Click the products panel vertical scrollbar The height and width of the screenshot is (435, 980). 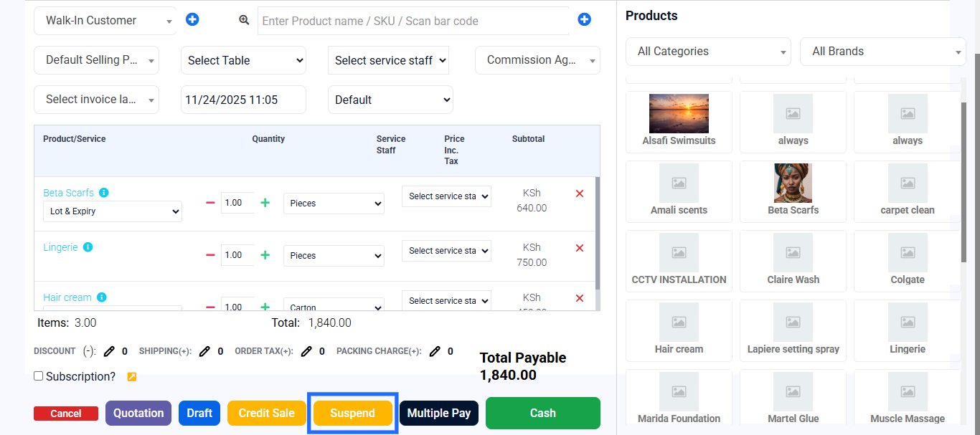(963, 182)
